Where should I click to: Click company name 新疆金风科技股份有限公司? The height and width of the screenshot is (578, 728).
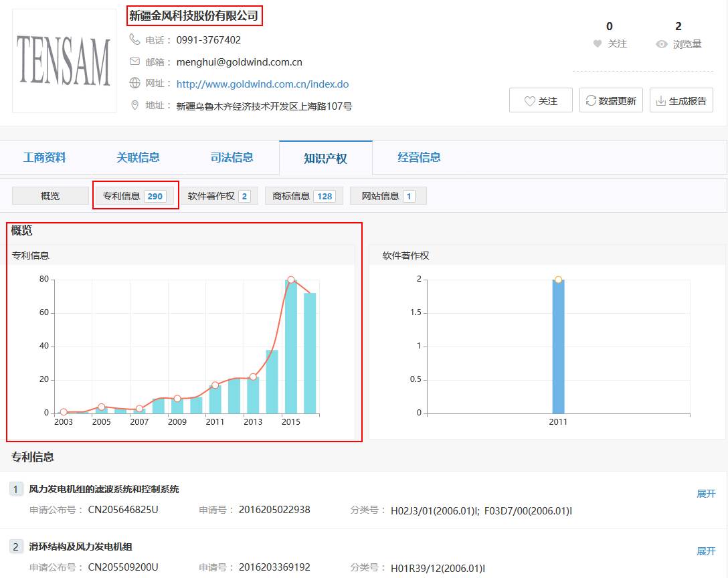click(x=193, y=16)
